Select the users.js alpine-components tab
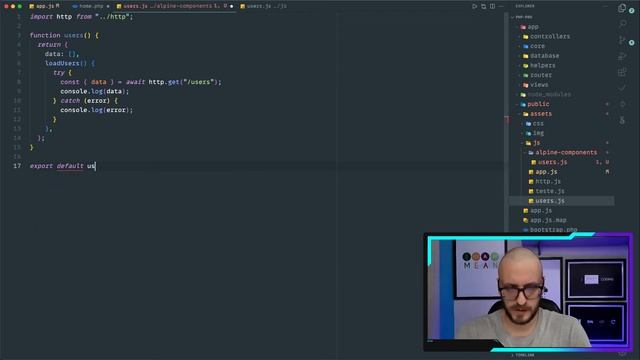 click(x=175, y=6)
